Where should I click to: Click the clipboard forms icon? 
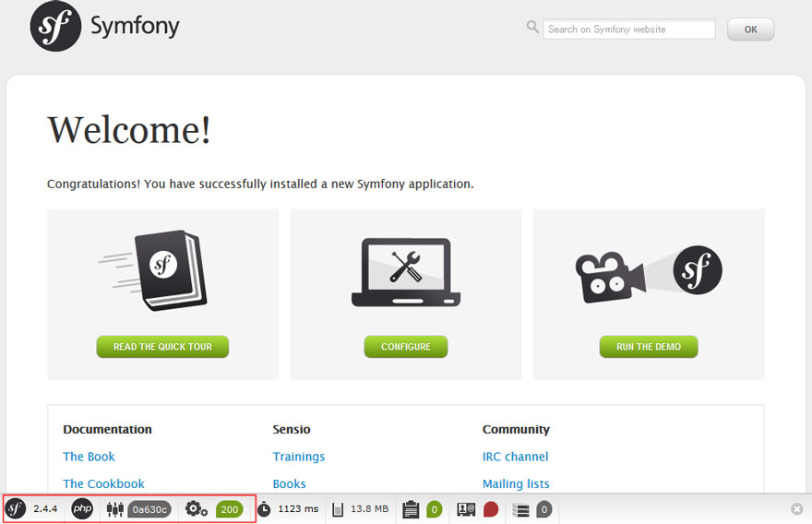coord(411,509)
